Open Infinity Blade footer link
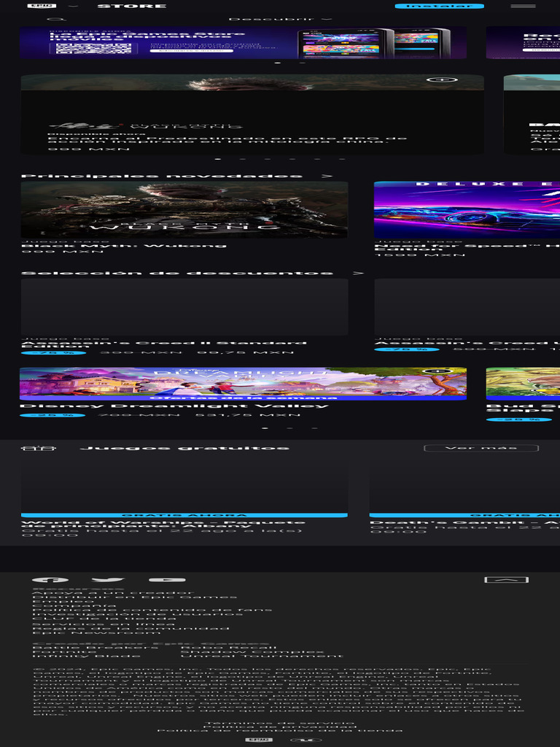 87,656
